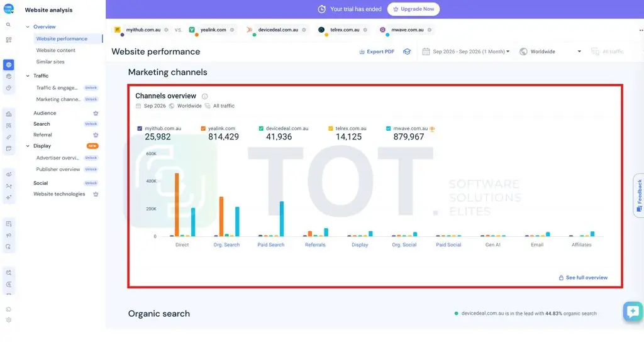Open the All traffic filter selector
The height and width of the screenshot is (362, 644).
608,52
